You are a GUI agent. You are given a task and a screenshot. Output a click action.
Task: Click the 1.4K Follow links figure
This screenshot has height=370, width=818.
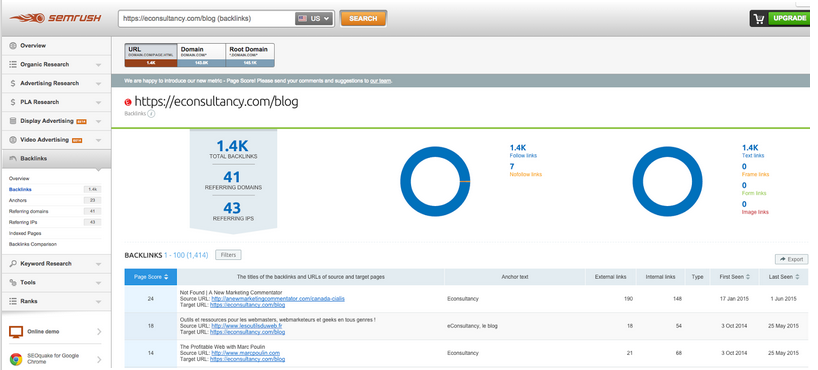click(x=518, y=148)
